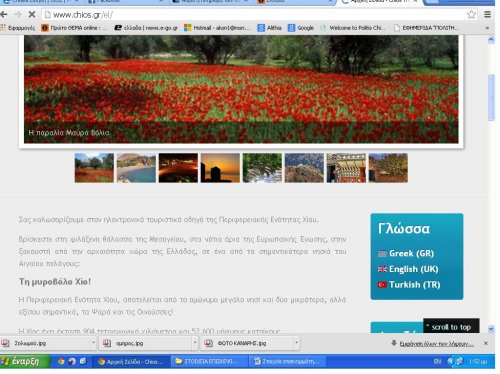Open the Alithia bookmark
Viewport: 500px width, 374px height.
270,28
